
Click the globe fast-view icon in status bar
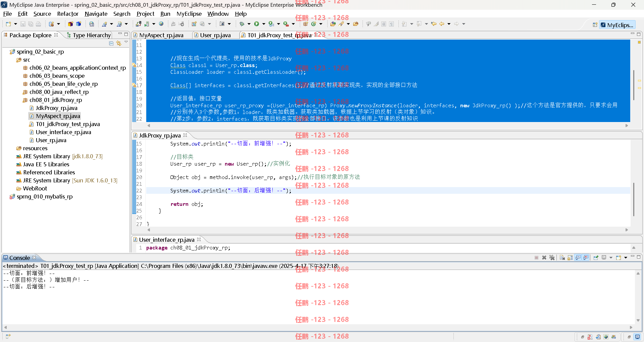606,337
